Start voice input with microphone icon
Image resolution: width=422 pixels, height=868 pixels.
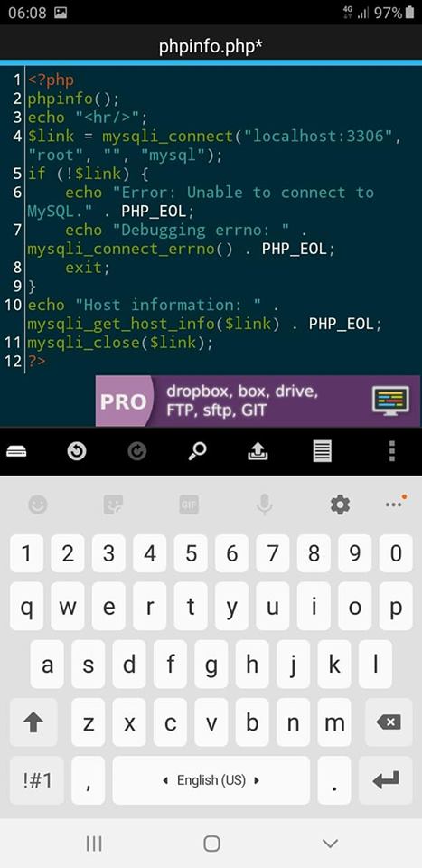point(265,505)
